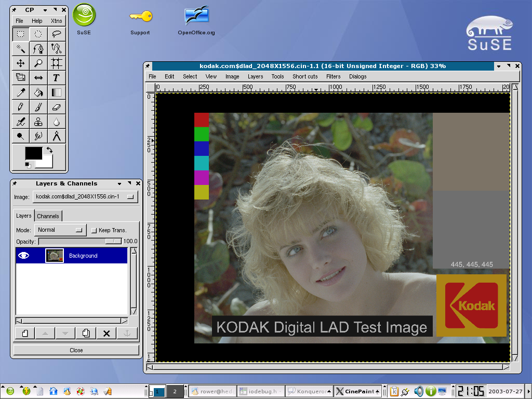The image size is (532, 399).
Task: Activate the Clone stamp tool
Action: [x=38, y=121]
